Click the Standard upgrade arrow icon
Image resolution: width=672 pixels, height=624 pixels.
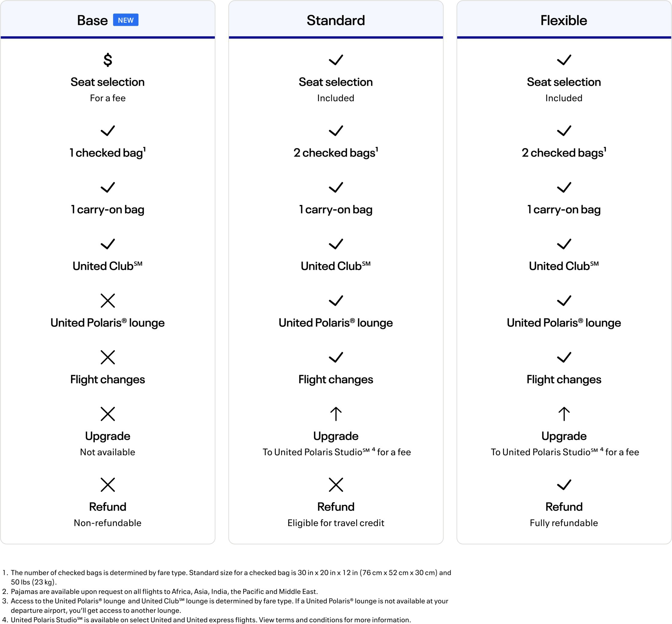336,413
